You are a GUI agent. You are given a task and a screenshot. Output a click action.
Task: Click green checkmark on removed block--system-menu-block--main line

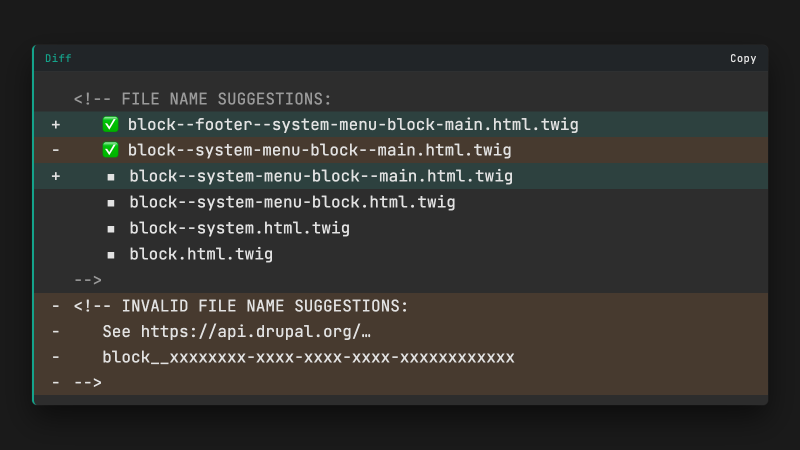(x=110, y=150)
